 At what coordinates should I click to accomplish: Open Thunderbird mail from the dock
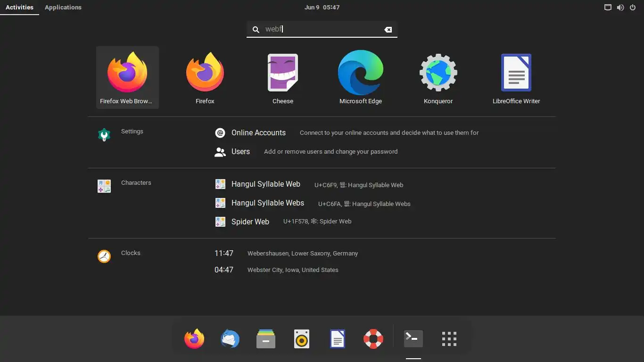[x=230, y=339]
